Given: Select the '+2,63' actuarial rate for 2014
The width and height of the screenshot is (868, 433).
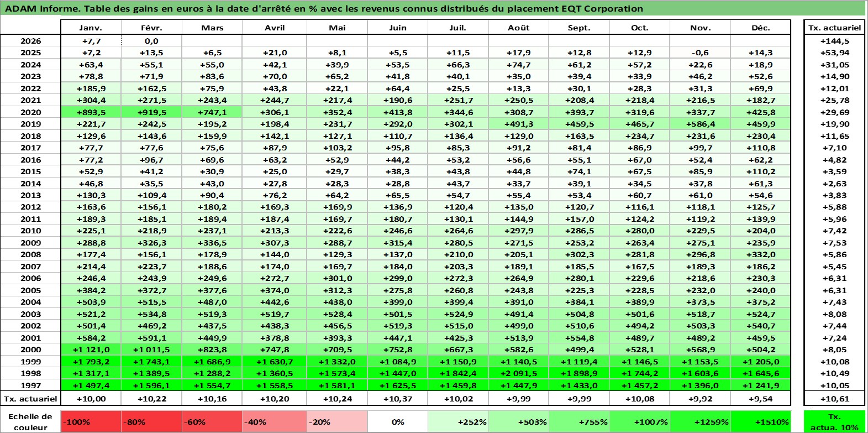Looking at the screenshot, I should [x=834, y=184].
